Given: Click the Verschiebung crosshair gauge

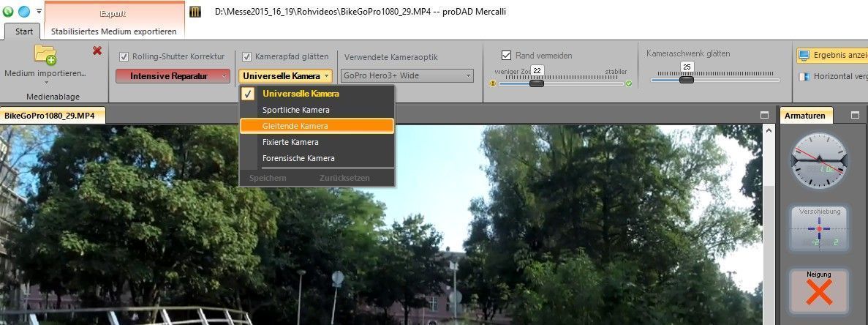Looking at the screenshot, I should [819, 228].
